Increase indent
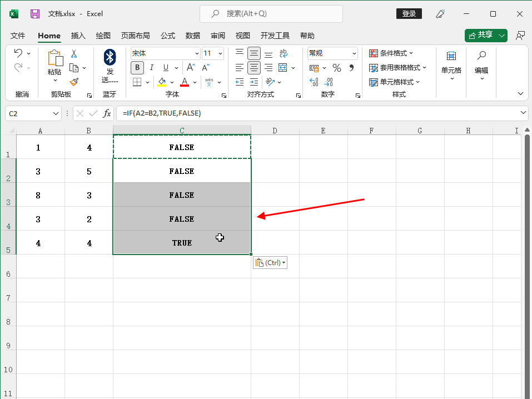The height and width of the screenshot is (399, 532). (x=254, y=82)
